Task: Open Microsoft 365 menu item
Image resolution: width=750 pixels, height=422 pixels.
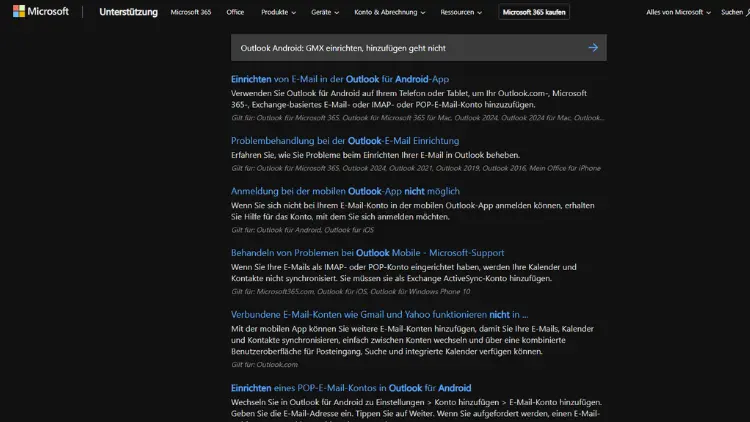Action: tap(190, 12)
